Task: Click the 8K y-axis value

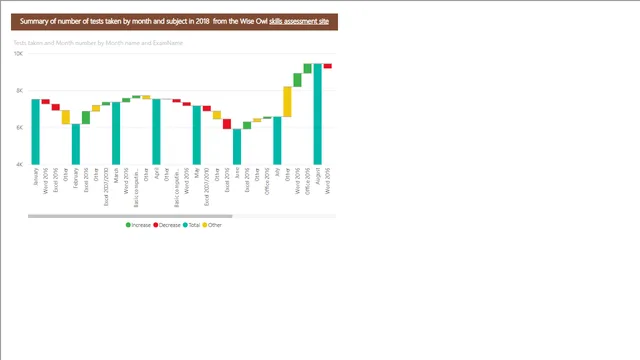Action: click(x=20, y=91)
